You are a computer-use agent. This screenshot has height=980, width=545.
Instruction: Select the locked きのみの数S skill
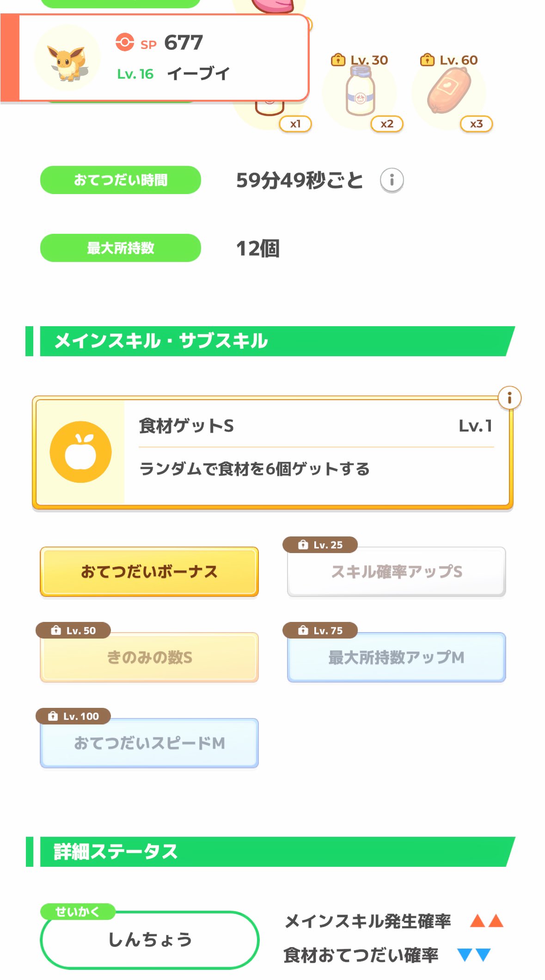tap(149, 657)
